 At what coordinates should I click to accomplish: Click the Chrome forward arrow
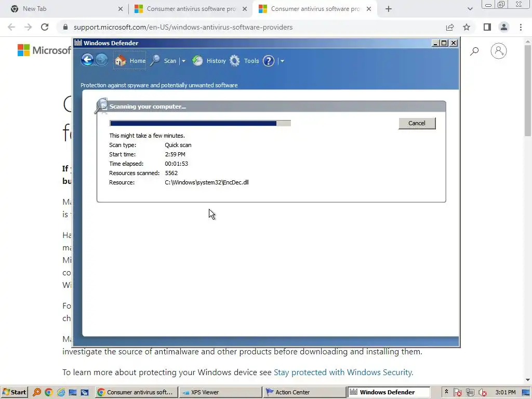click(28, 27)
